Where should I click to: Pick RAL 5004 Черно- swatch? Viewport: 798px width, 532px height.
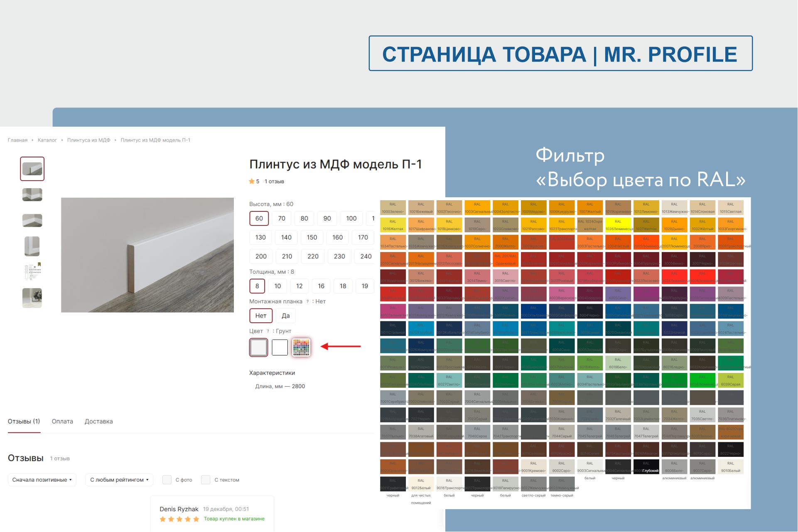click(590, 311)
